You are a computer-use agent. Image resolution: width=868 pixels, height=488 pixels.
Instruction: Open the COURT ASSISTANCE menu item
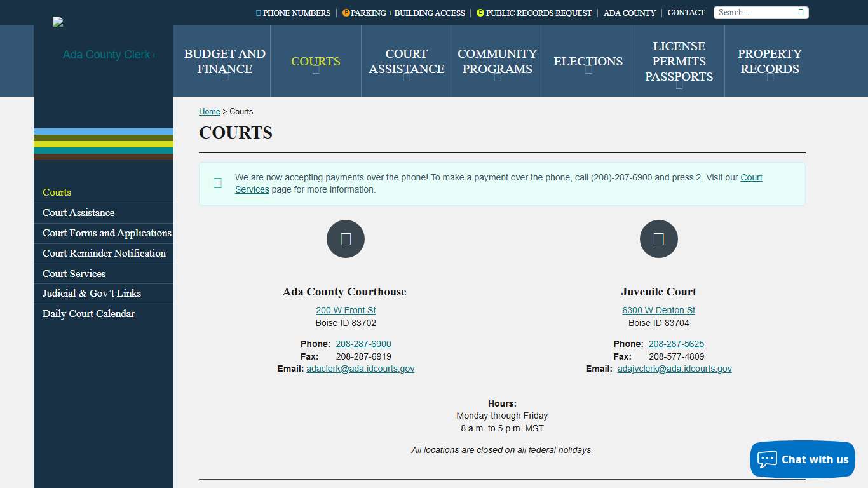[406, 62]
